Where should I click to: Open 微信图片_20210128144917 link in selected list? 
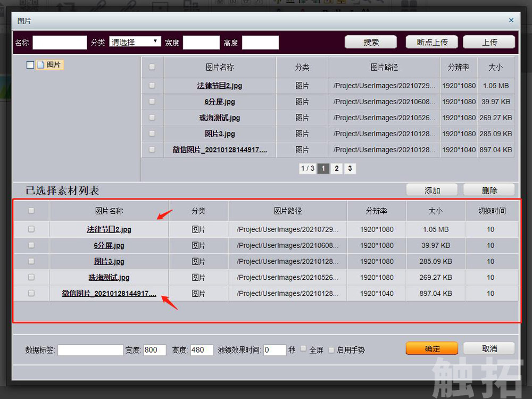point(109,294)
